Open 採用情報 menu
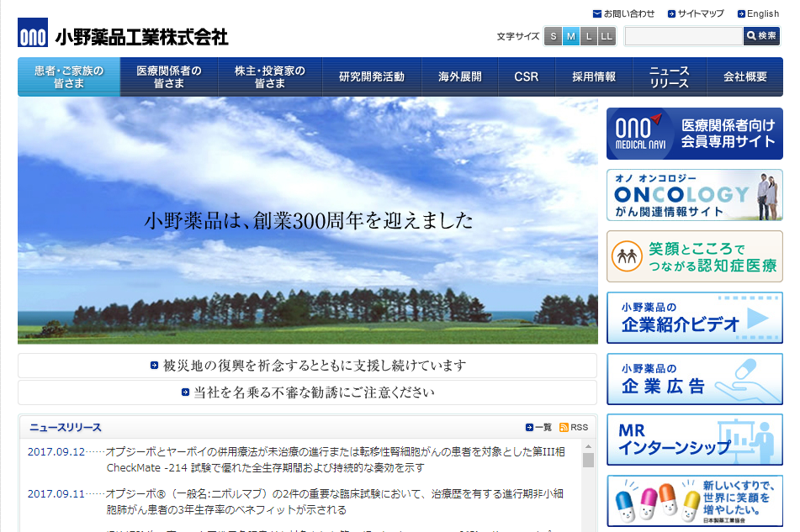 594,77
